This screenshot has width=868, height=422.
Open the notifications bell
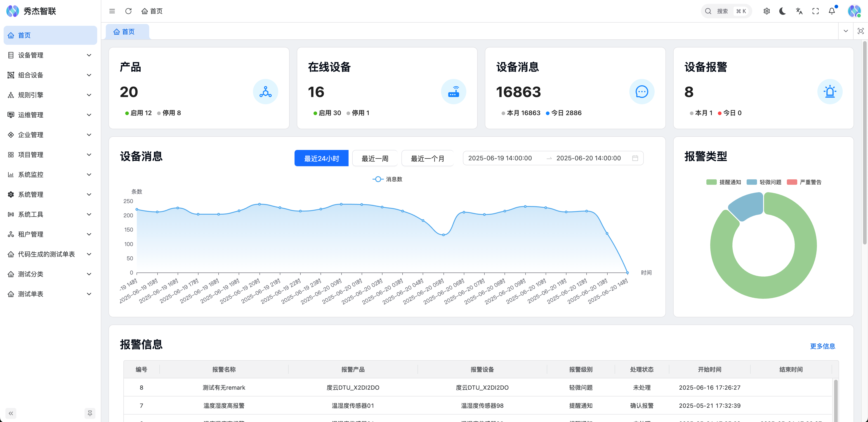[832, 11]
